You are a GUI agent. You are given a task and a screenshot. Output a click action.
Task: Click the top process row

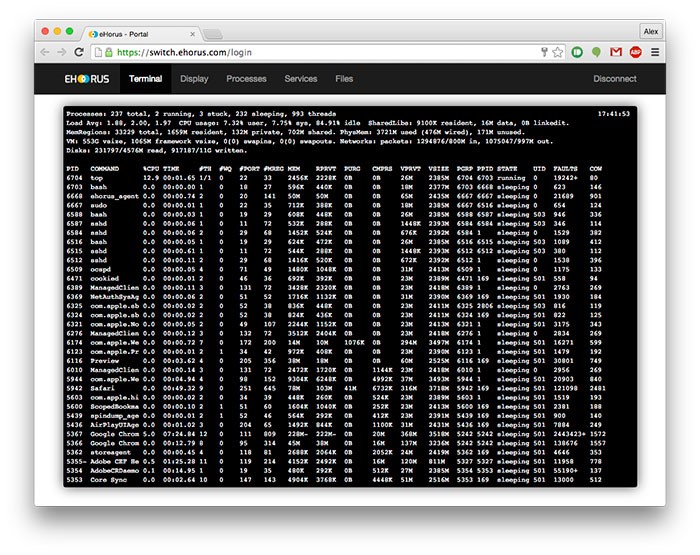(332, 178)
